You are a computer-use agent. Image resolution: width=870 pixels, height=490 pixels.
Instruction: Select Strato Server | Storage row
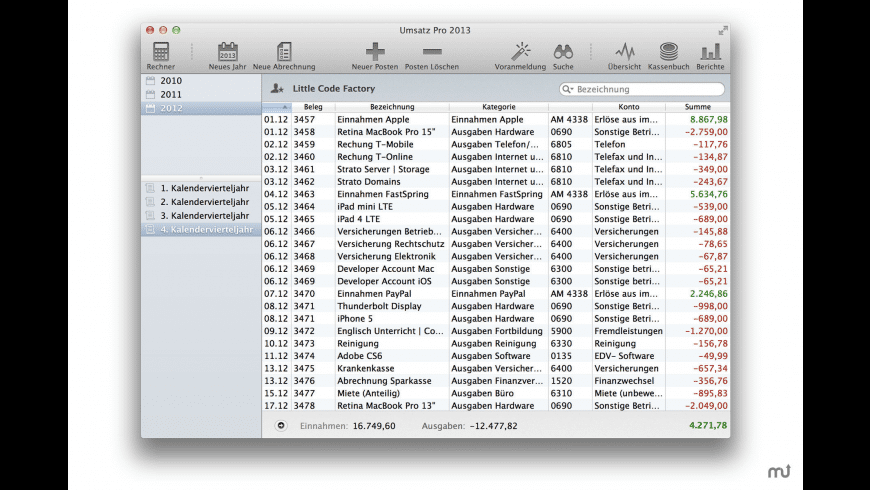tap(495, 169)
